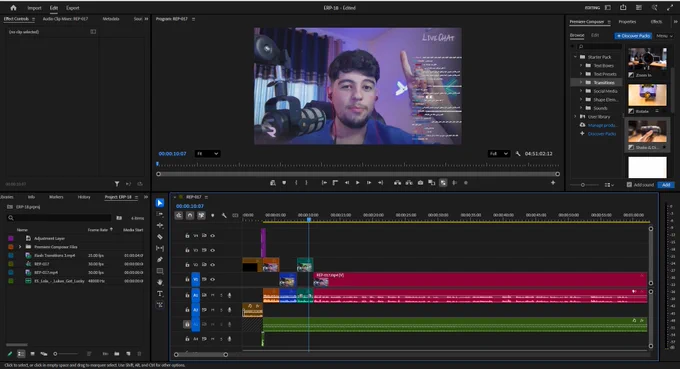Open the Program monitor button editor plus
680x369 pixels.
click(x=553, y=183)
